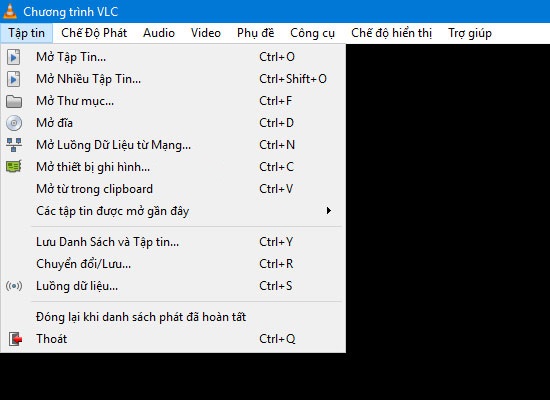Click the Ctrl+Y shortcut label
The image size is (550, 400).
click(276, 242)
